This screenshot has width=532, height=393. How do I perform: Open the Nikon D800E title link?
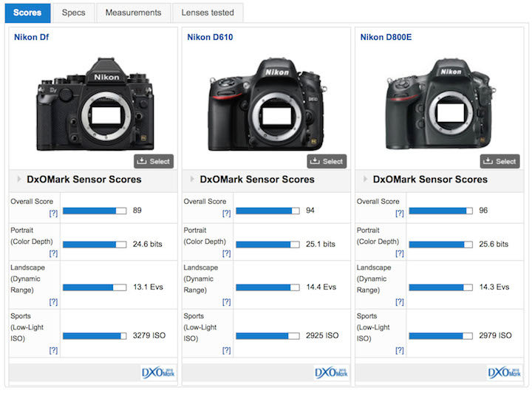point(386,37)
